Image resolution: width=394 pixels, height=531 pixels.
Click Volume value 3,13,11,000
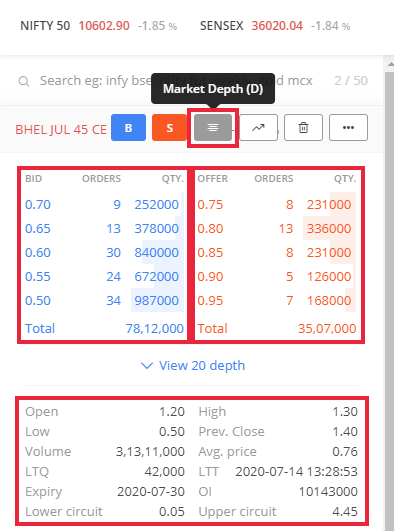150,452
